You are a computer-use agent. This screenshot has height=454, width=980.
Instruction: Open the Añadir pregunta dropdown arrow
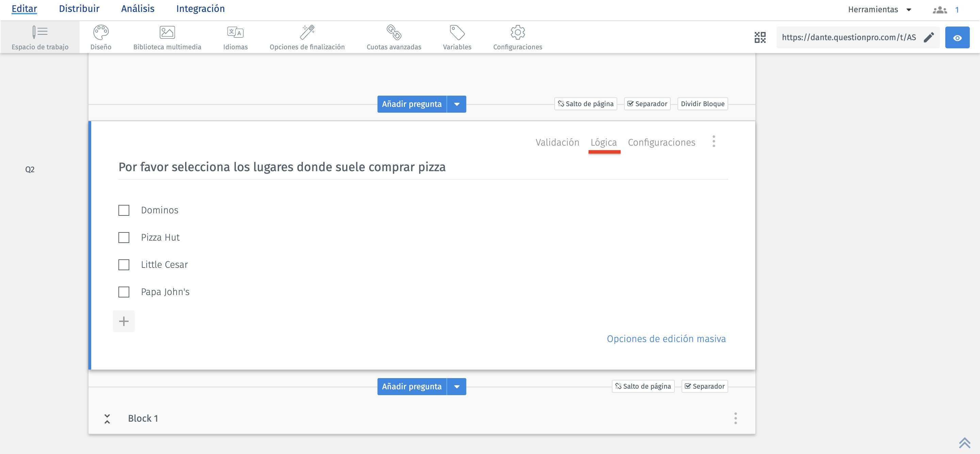[x=457, y=104]
